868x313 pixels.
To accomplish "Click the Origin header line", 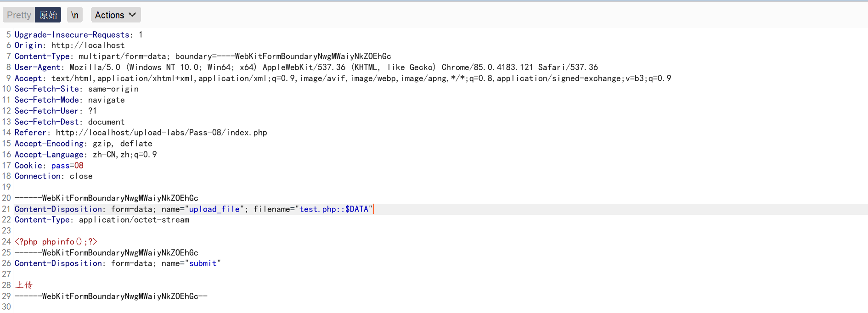I will [69, 45].
